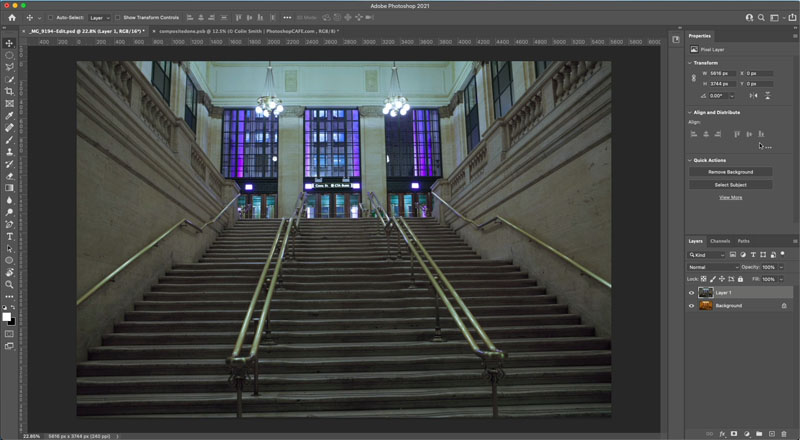
Task: Select the Quick Selection tool
Action: [x=9, y=80]
